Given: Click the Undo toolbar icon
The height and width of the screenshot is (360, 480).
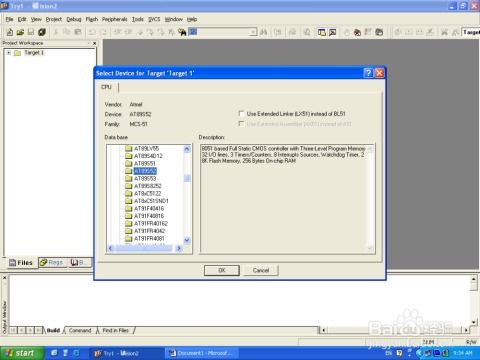Looking at the screenshot, I should click(92, 32).
